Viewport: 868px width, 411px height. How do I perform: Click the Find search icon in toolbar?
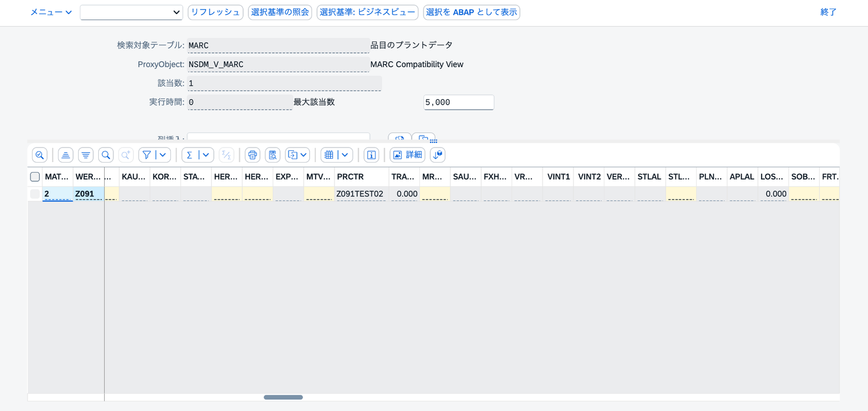coord(106,155)
